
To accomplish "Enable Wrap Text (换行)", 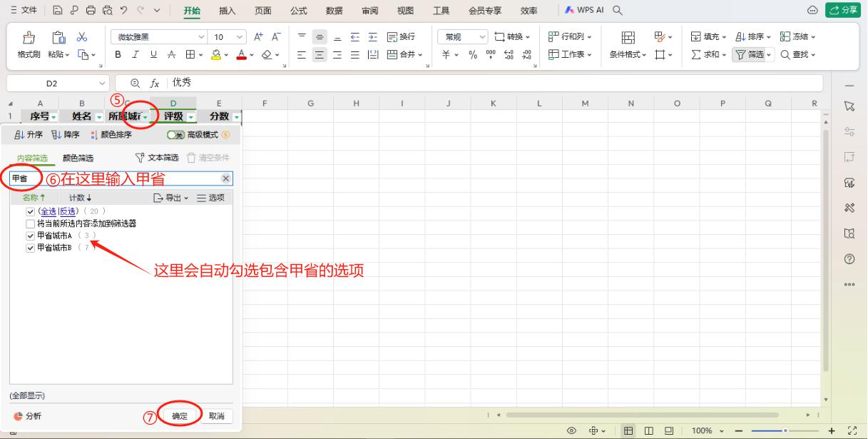I will coord(401,37).
